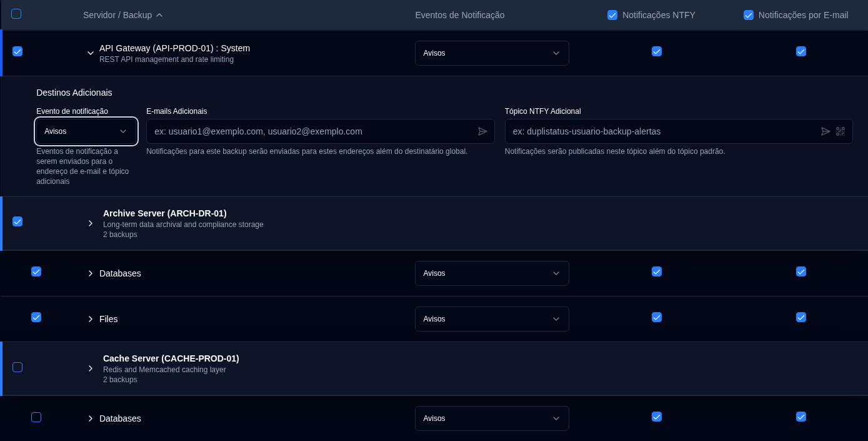Uncheck Archive Server Files selection checkbox
This screenshot has height=441, width=868.
[x=36, y=317]
